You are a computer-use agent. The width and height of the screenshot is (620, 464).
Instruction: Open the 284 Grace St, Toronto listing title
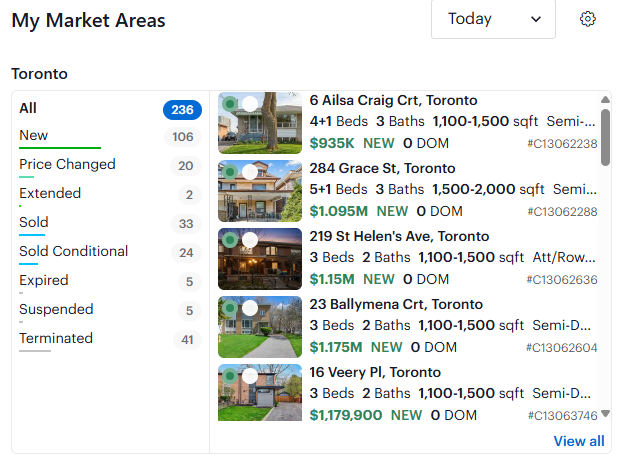coord(382,169)
